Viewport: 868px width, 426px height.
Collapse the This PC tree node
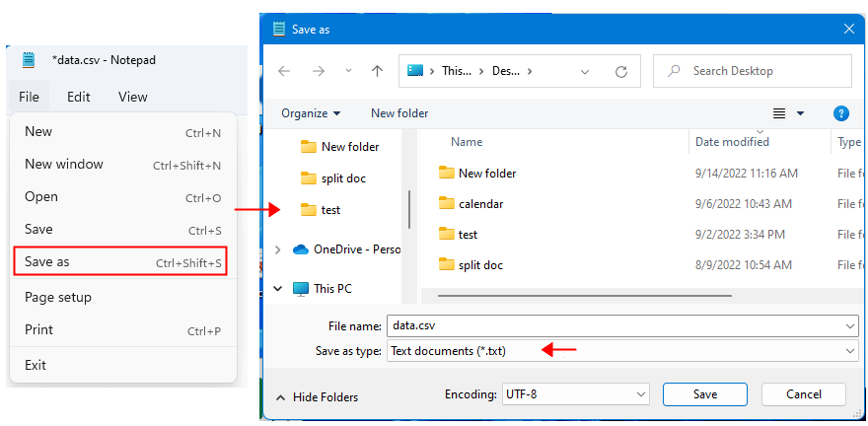click(x=278, y=289)
